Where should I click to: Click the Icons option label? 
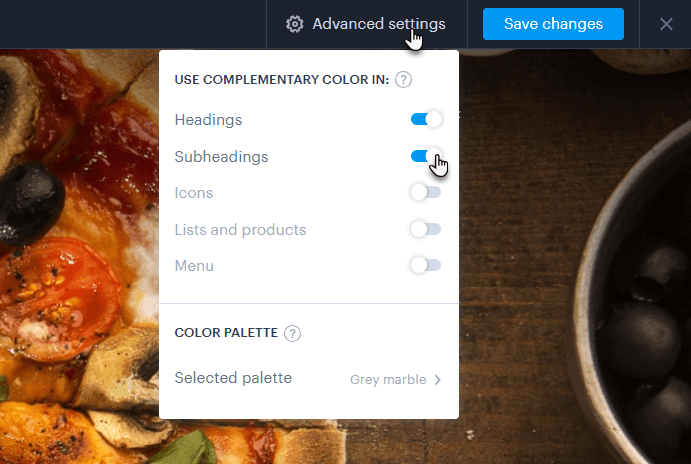[193, 192]
